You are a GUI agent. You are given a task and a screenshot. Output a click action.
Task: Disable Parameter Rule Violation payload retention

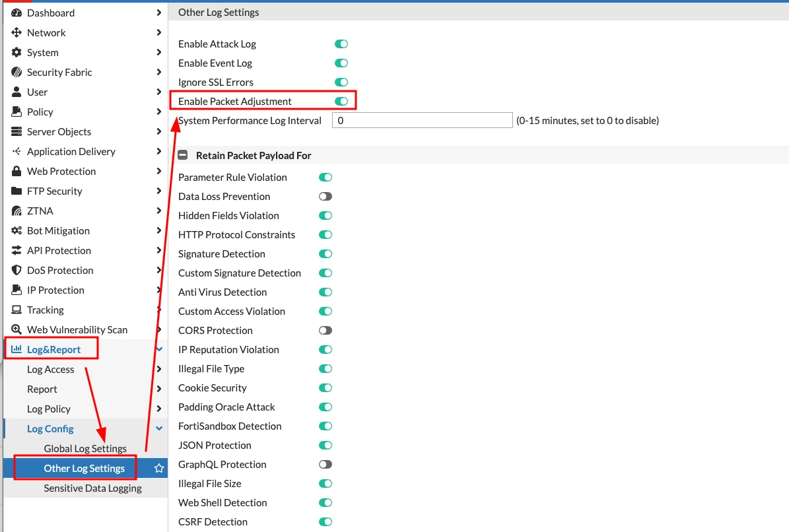point(326,178)
